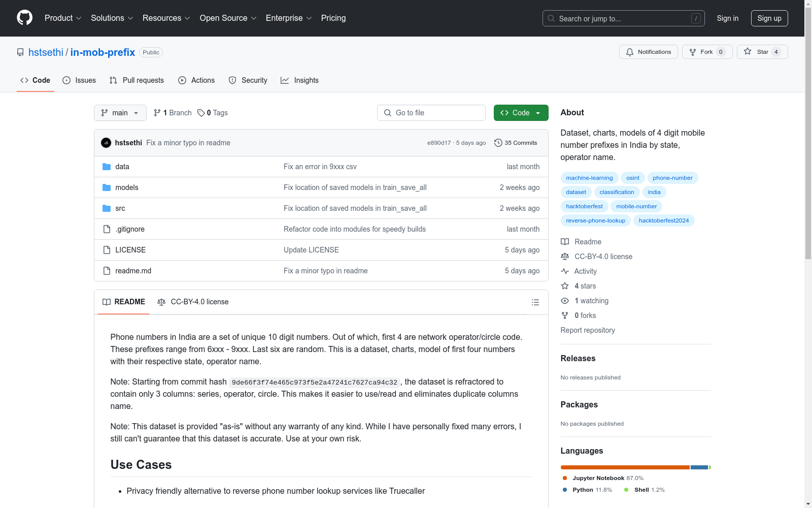Image resolution: width=812 pixels, height=508 pixels.
Task: Click the graph icon on Insights tab
Action: [x=285, y=80]
